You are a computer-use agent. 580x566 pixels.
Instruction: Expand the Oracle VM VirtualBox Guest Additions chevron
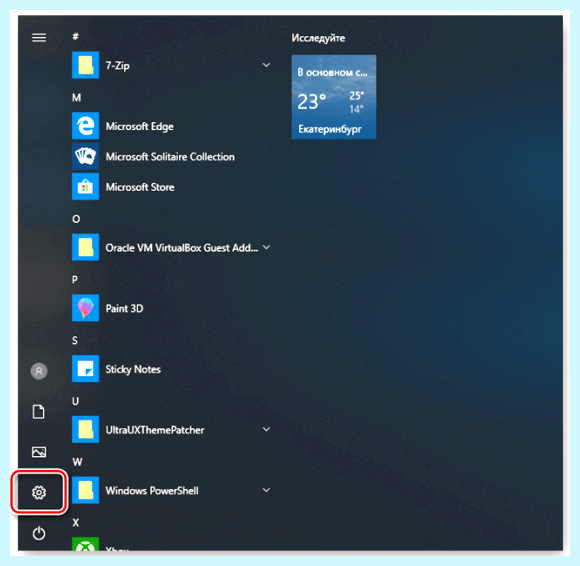point(266,247)
